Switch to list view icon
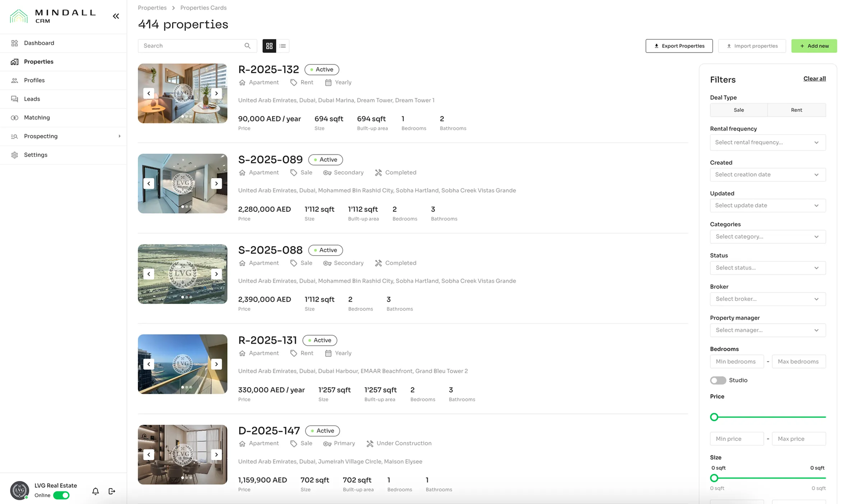Screen dimensions: 846x504 click(x=282, y=46)
